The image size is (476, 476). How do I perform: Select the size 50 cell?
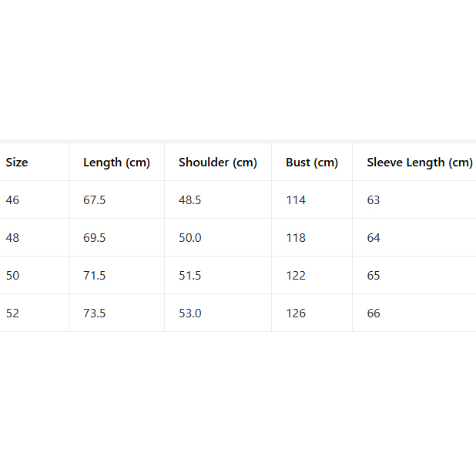click(x=12, y=276)
